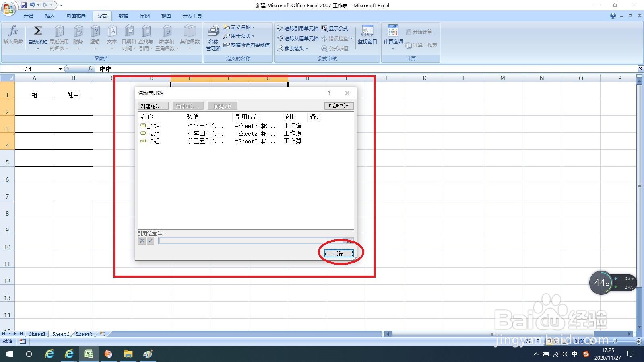Switch to the Sheet3 worksheet tab
This screenshot has height=362, width=644.
click(x=84, y=334)
